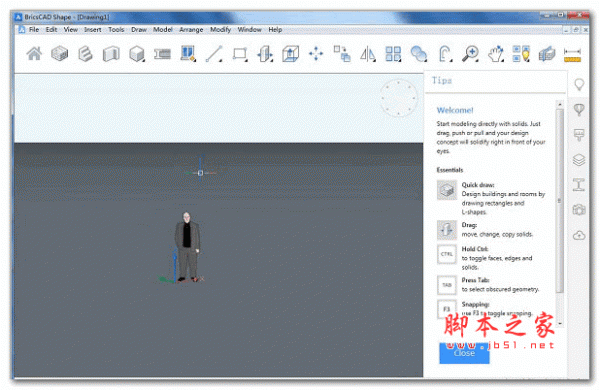
Task: Select the Door and window insert tool
Action: (x=188, y=54)
